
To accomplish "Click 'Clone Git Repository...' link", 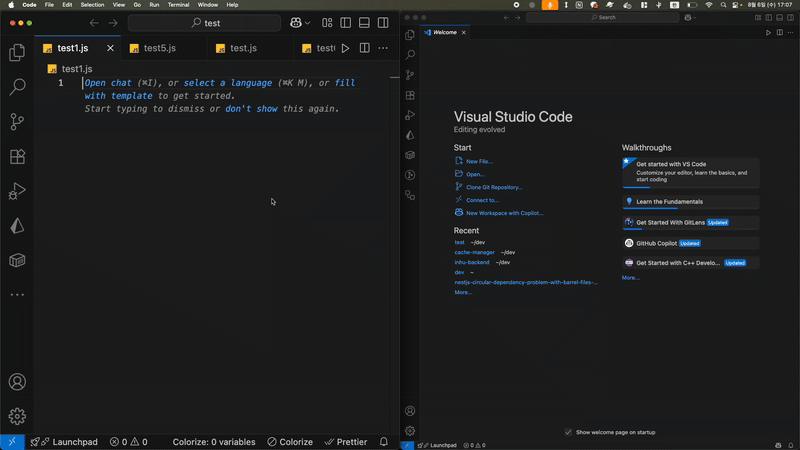I will pyautogui.click(x=494, y=187).
